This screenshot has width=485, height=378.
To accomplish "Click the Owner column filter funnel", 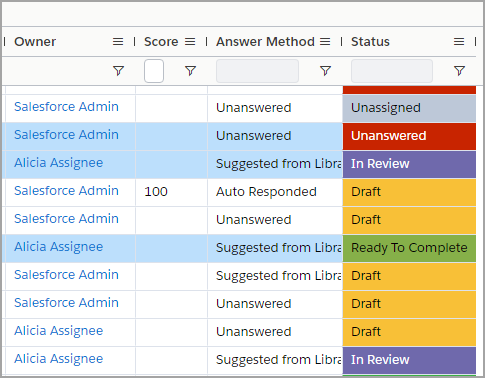I will 118,71.
